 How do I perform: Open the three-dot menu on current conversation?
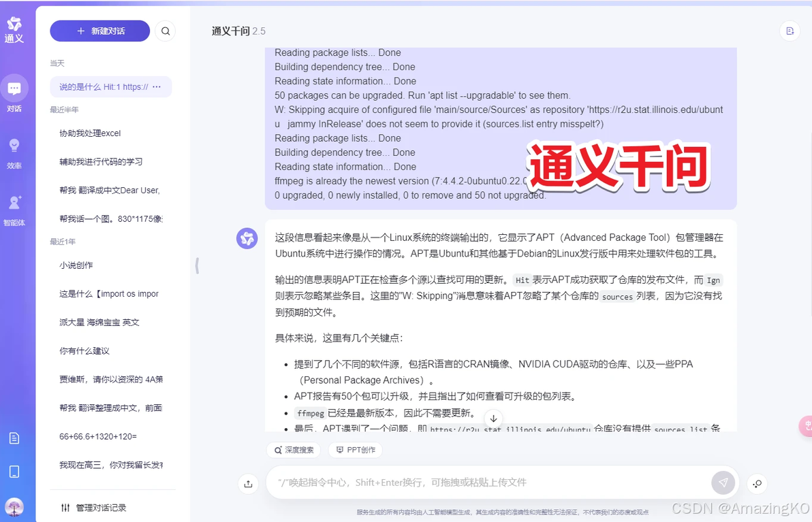157,86
